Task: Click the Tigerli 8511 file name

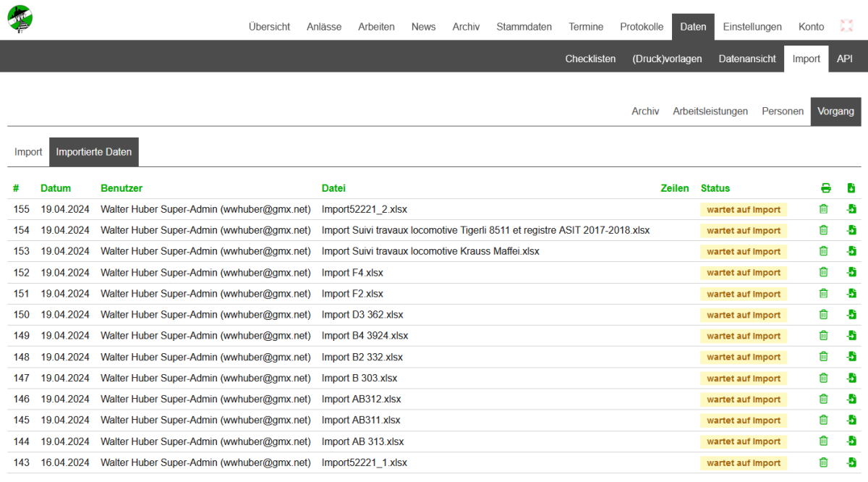Action: [x=485, y=230]
